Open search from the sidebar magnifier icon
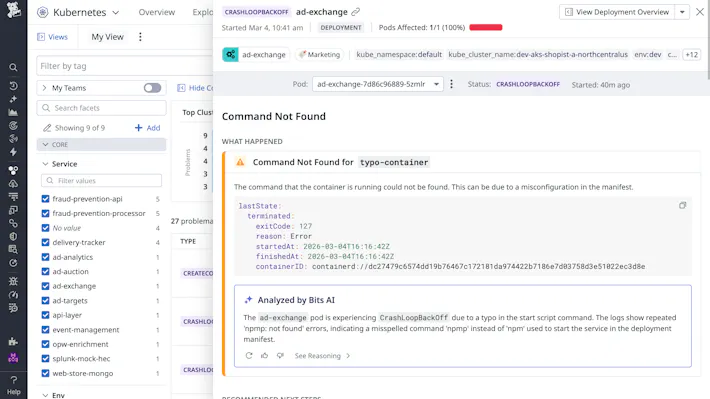The width and height of the screenshot is (710, 399). tap(13, 67)
